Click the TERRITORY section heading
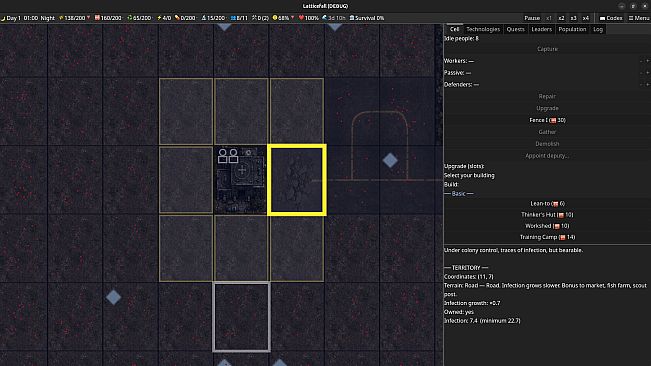The image size is (651, 366). [x=466, y=268]
